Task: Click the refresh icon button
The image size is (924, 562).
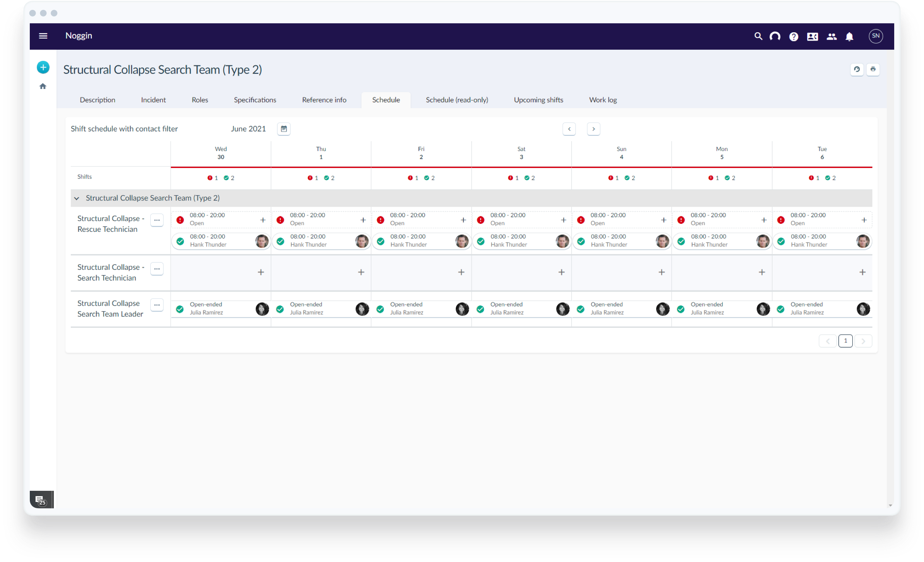Action: pos(857,69)
